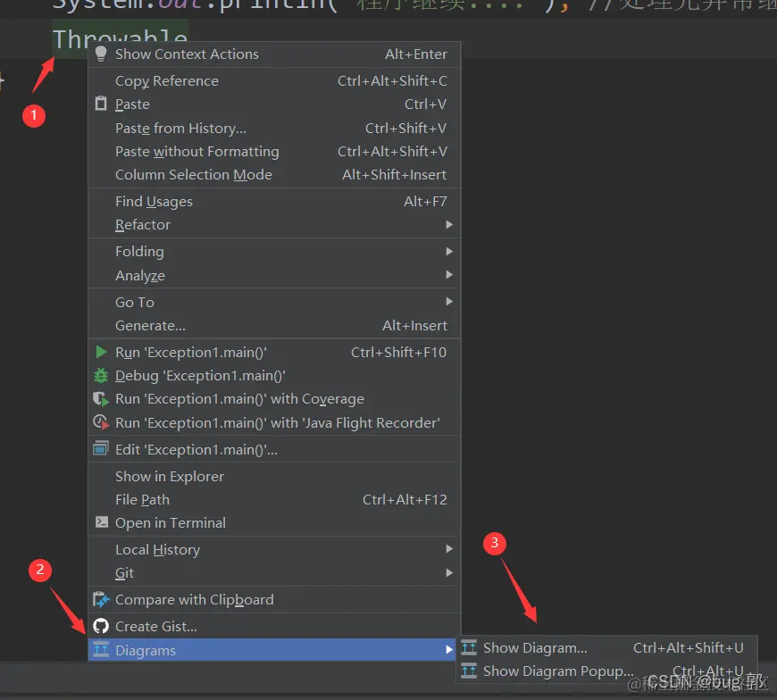777x700 pixels.
Task: Run with 'Java Flight Recorder' option
Action: pos(274,422)
